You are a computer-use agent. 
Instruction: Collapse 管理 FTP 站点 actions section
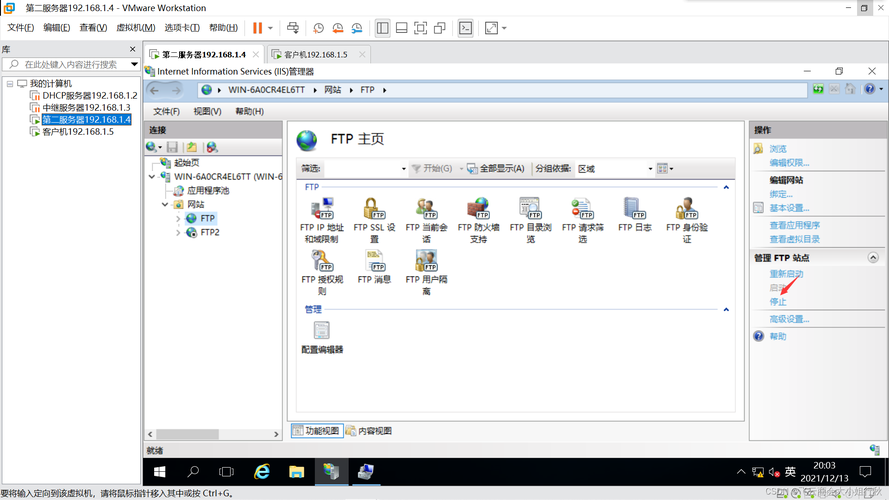point(873,258)
